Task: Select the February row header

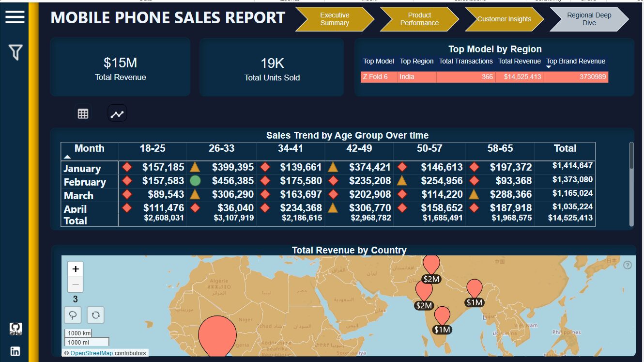Action: (85, 182)
